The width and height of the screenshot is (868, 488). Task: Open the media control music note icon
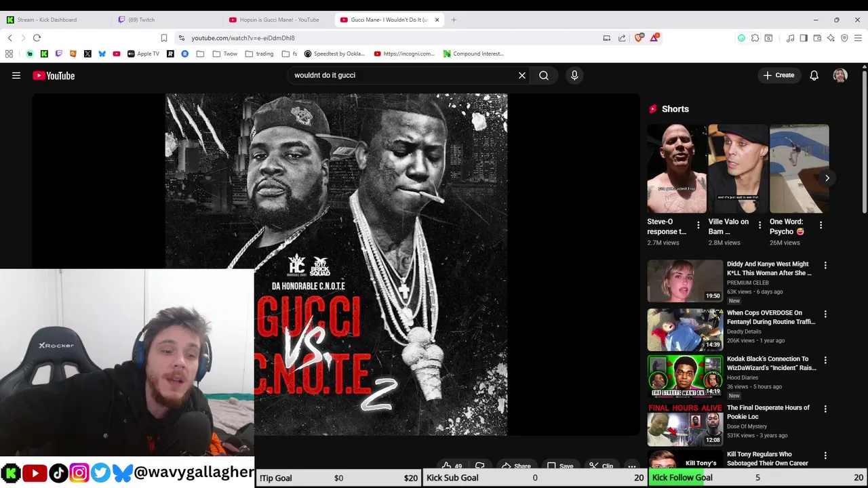[790, 38]
